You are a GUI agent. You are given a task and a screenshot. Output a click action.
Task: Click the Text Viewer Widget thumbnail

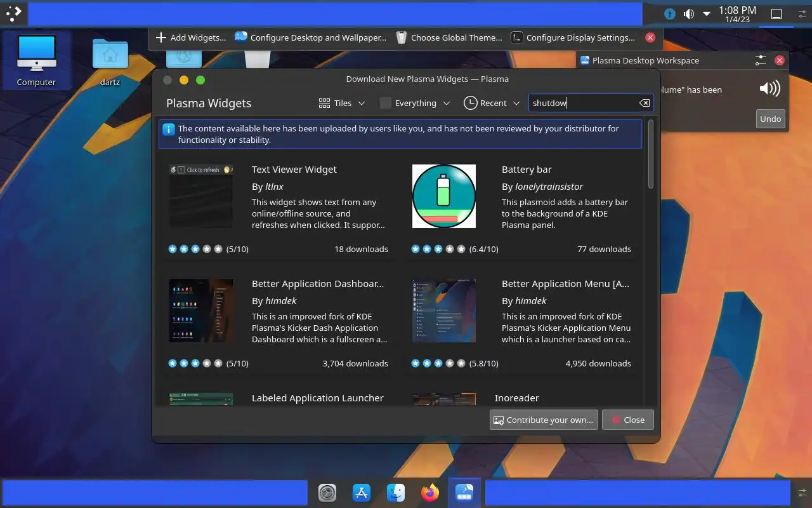click(x=201, y=196)
